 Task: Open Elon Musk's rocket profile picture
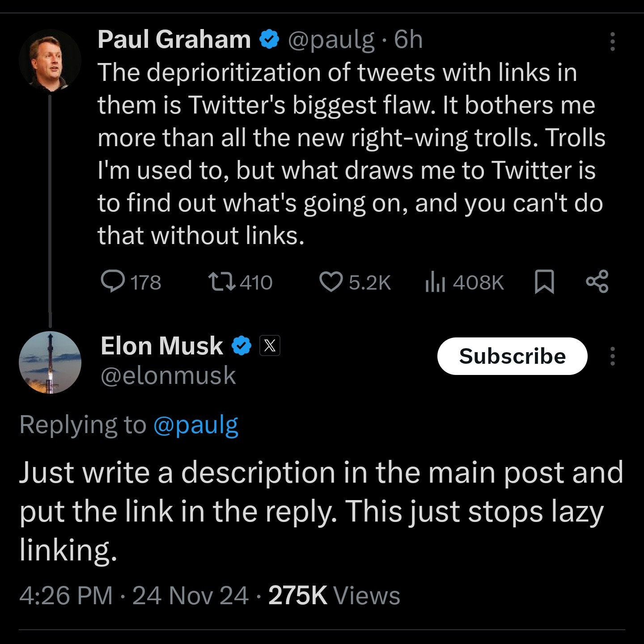pos(50,362)
